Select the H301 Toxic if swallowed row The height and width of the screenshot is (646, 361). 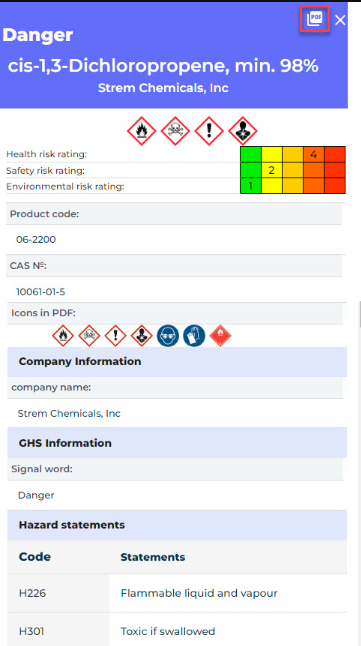177,631
